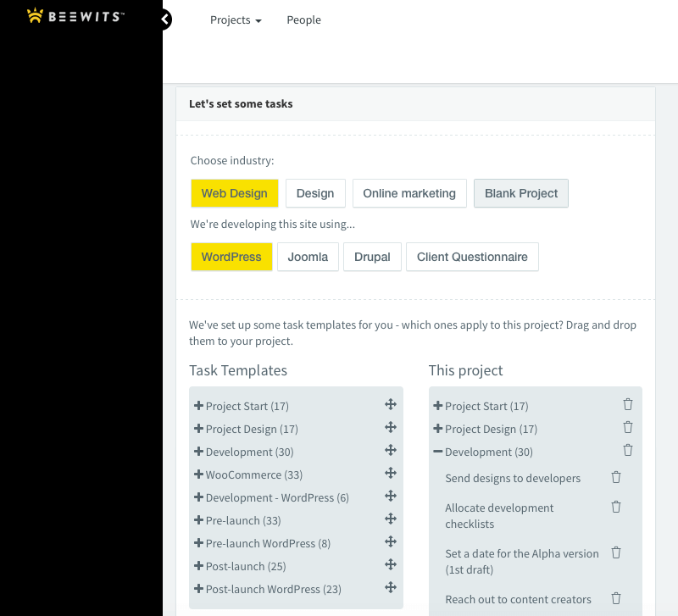Viewport: 678px width, 616px height.
Task: Go to the People page
Action: (x=303, y=19)
